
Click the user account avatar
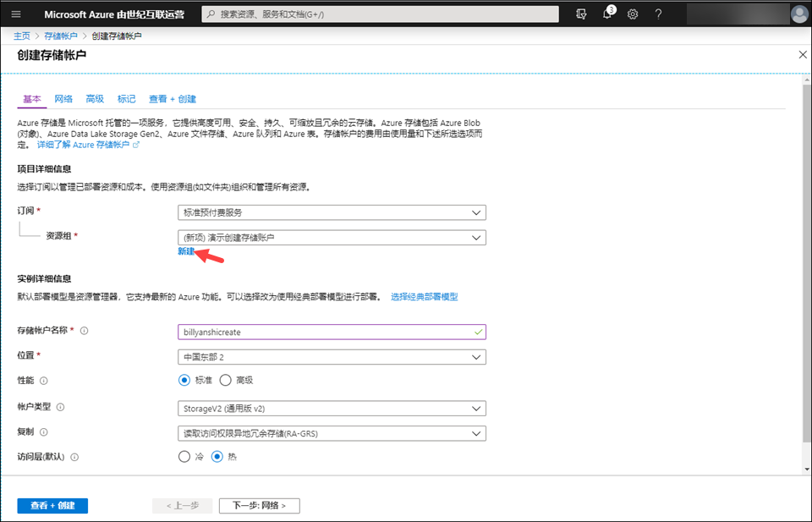pyautogui.click(x=799, y=14)
